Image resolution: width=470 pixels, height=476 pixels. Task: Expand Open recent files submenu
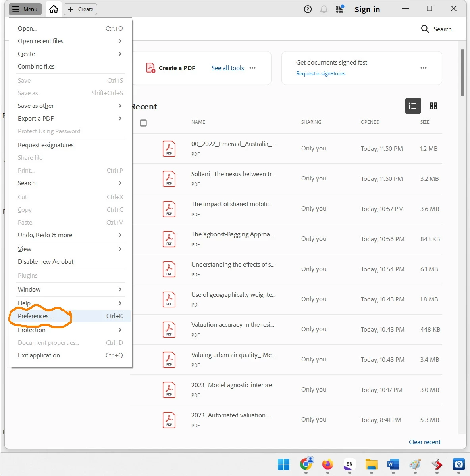(70, 41)
